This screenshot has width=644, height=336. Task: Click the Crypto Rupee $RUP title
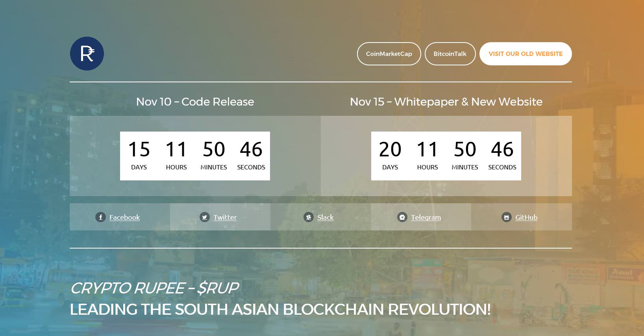154,288
